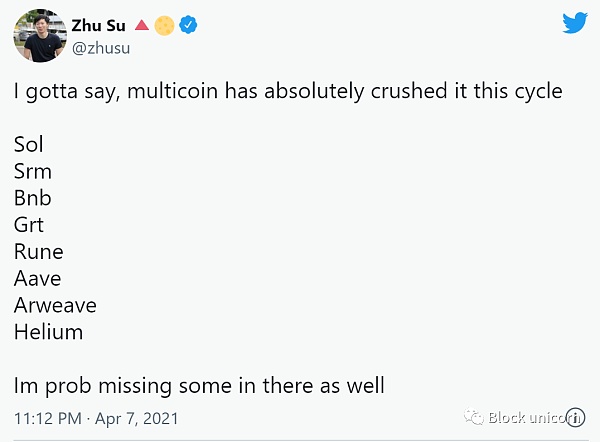Click 'Aave' in the tweet list

[38, 278]
